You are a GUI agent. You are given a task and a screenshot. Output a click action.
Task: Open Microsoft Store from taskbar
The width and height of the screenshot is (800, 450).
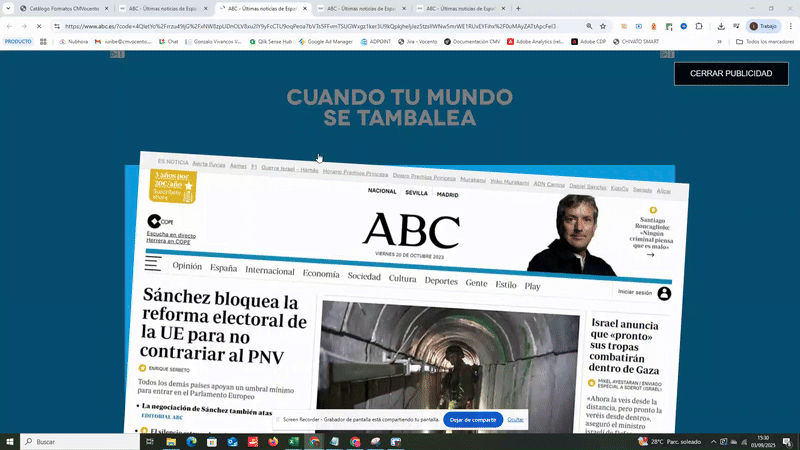tap(212, 442)
